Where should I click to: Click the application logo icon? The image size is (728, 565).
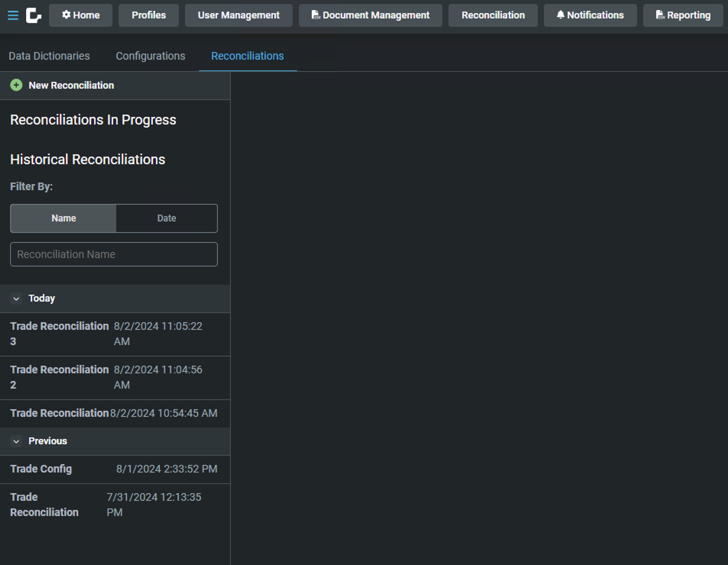[33, 15]
